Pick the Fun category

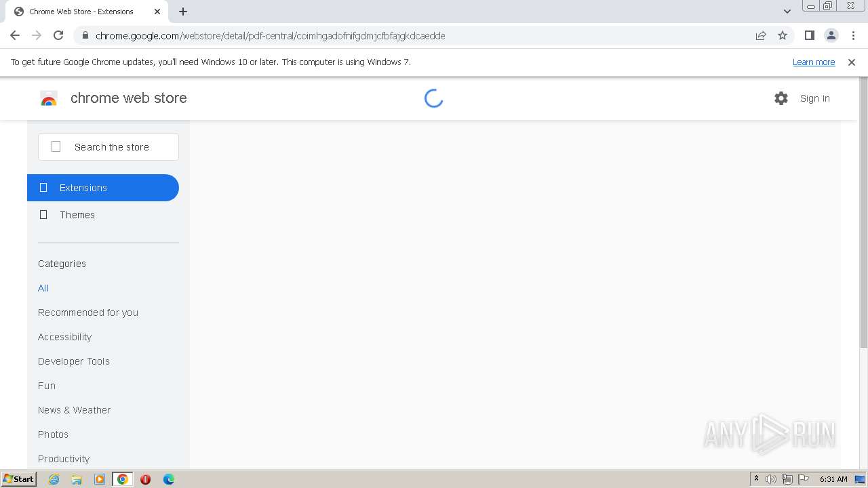coord(47,386)
